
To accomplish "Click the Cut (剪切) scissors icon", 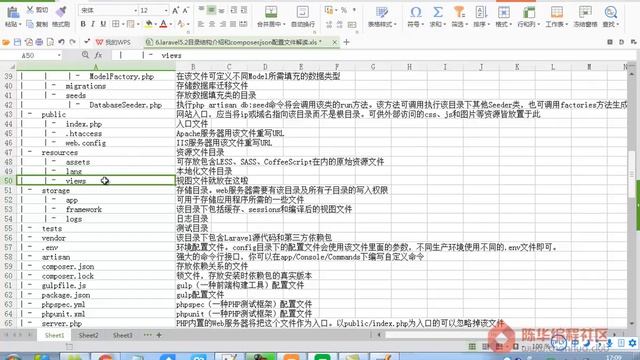I will click(x=30, y=10).
